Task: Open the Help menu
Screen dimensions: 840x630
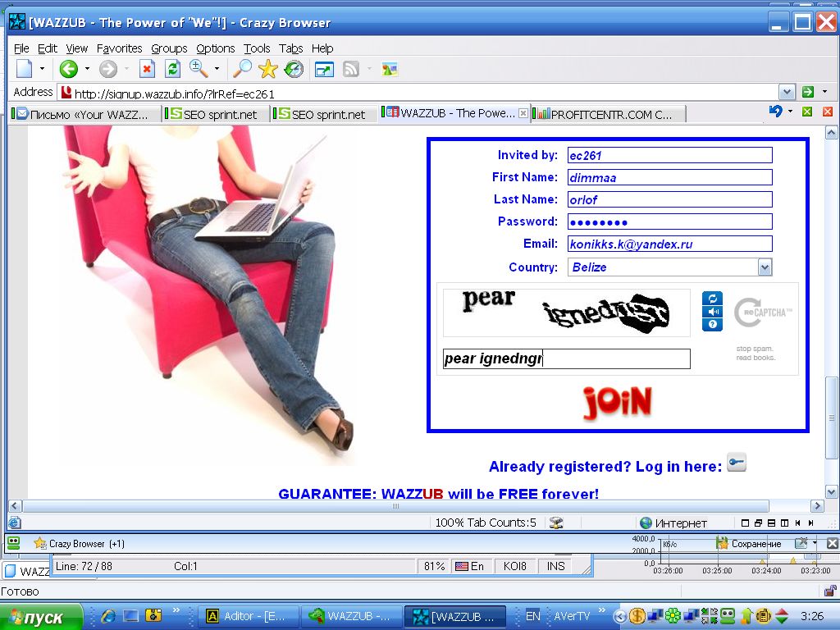Action: tap(322, 48)
